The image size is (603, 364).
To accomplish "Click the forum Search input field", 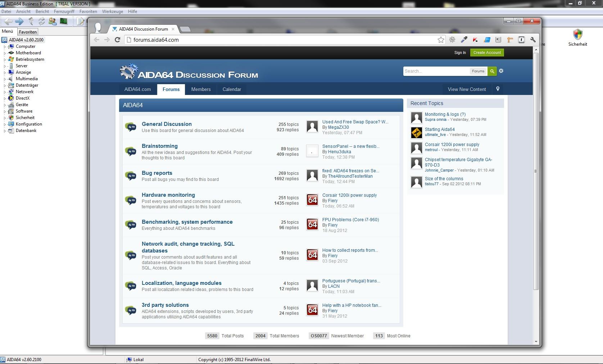I will click(436, 71).
